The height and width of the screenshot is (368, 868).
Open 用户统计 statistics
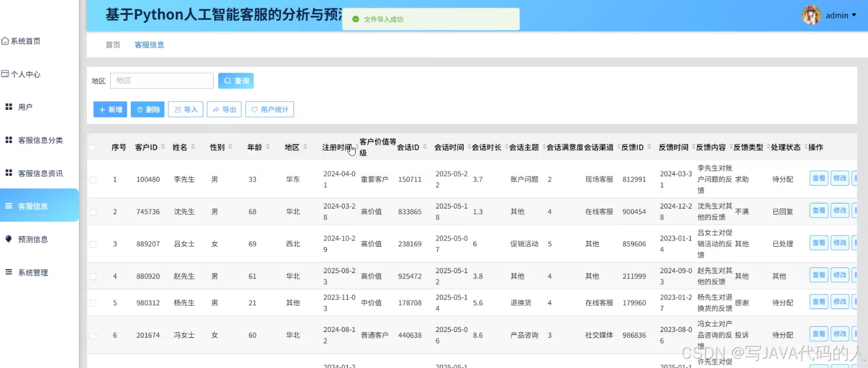coord(270,109)
